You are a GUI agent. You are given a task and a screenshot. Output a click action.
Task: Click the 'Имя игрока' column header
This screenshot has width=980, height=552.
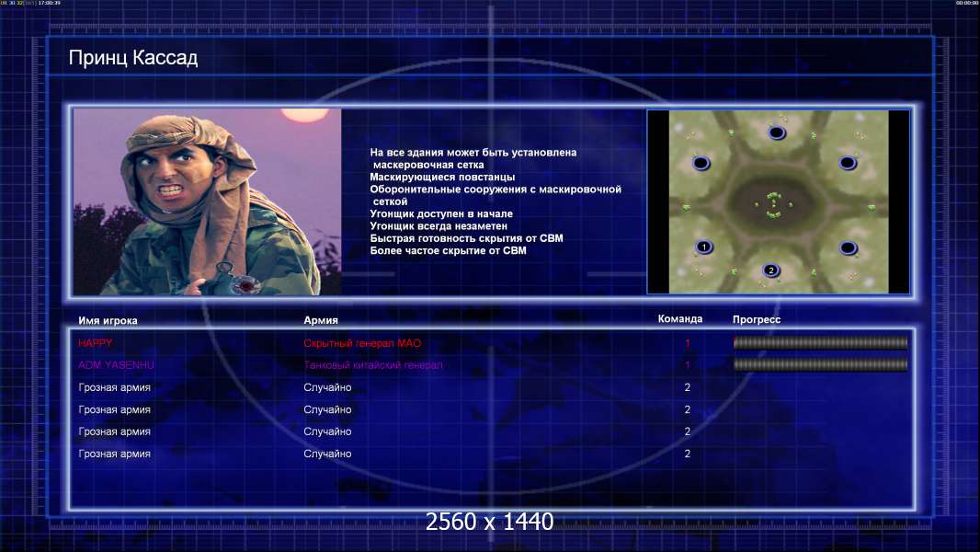coord(108,320)
